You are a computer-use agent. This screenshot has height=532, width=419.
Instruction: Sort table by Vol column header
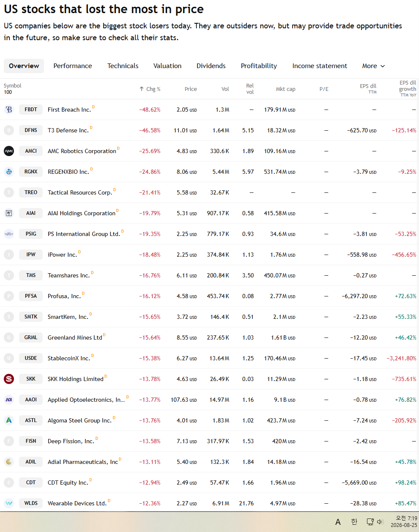tap(225, 89)
